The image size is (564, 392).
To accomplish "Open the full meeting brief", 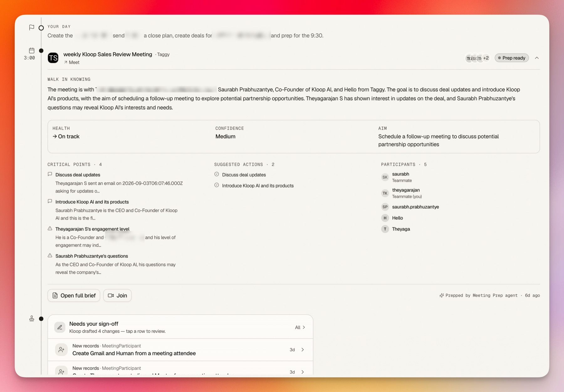I will click(74, 295).
